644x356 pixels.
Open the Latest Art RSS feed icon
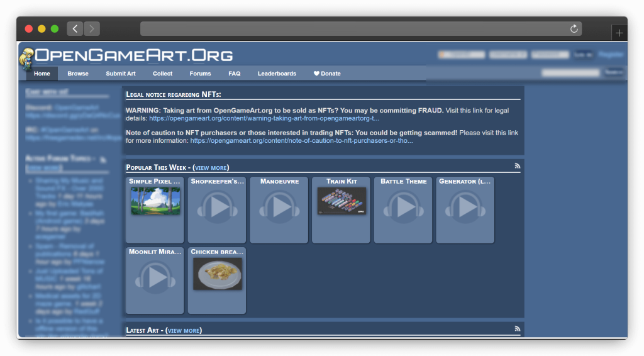[x=518, y=329]
